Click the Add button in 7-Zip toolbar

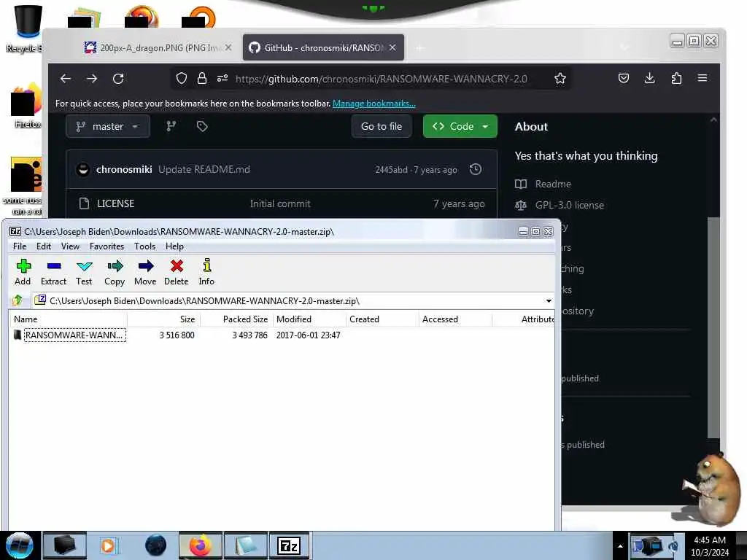[23, 273]
